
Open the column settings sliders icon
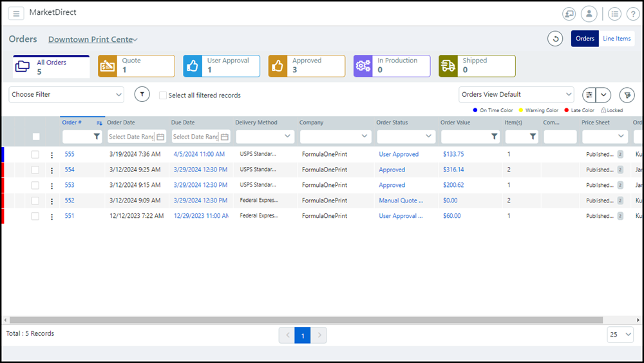tap(589, 95)
